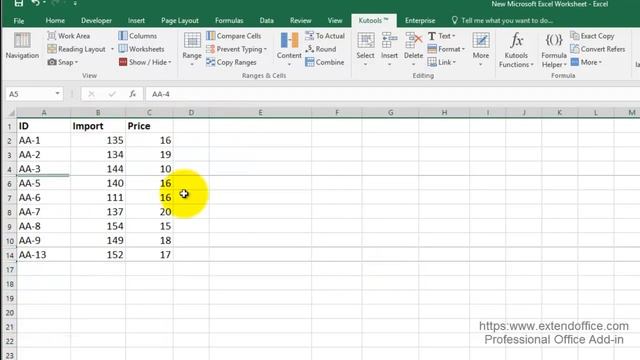Expand the Name Box dropdown
The width and height of the screenshot is (640, 360).
coord(58,94)
